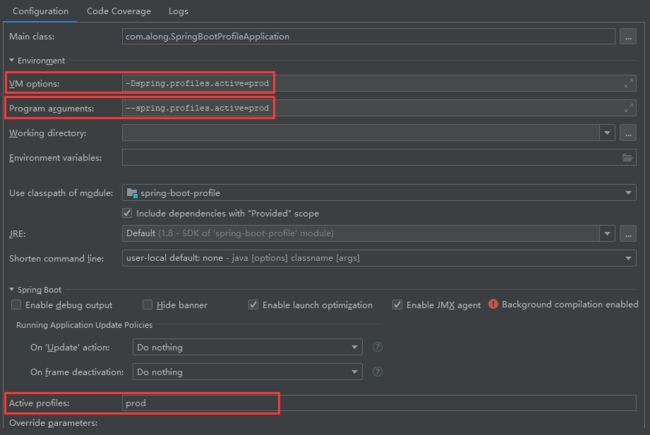Open On frame deactivation dropdown
Viewport: 650px width, 435px height.
point(247,372)
